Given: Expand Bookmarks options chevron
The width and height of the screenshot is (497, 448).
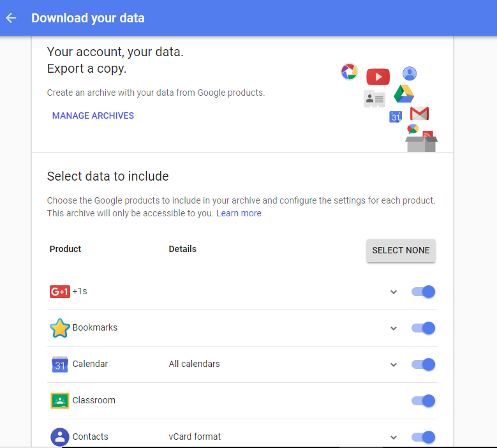Looking at the screenshot, I should pyautogui.click(x=394, y=329).
